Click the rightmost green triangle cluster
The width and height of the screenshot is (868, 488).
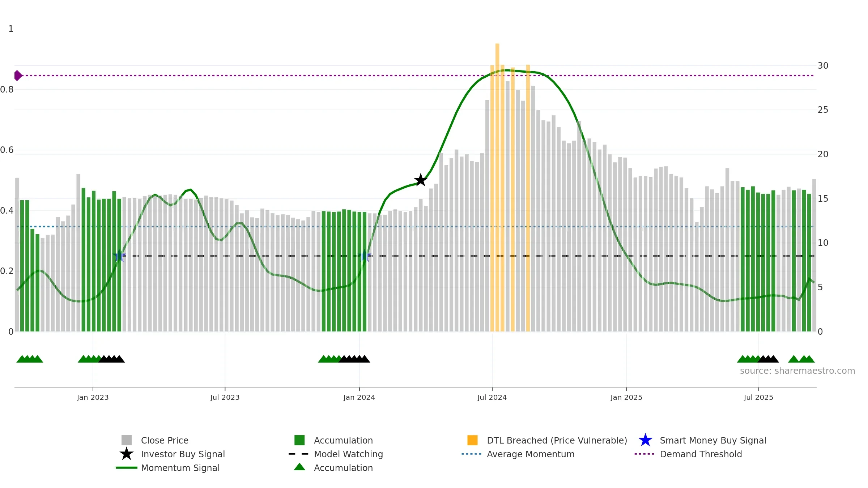801,359
